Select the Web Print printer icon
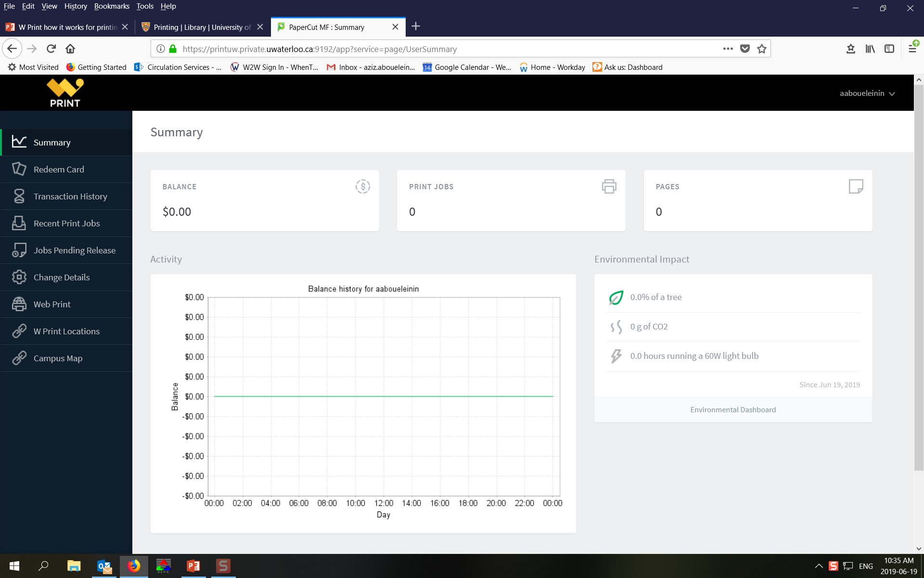924x578 pixels. coord(19,304)
